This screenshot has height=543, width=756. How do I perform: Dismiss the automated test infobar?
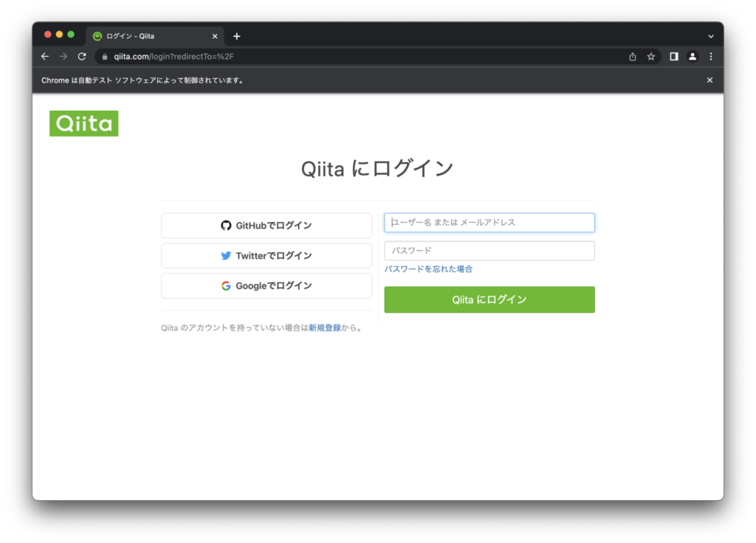pos(709,80)
